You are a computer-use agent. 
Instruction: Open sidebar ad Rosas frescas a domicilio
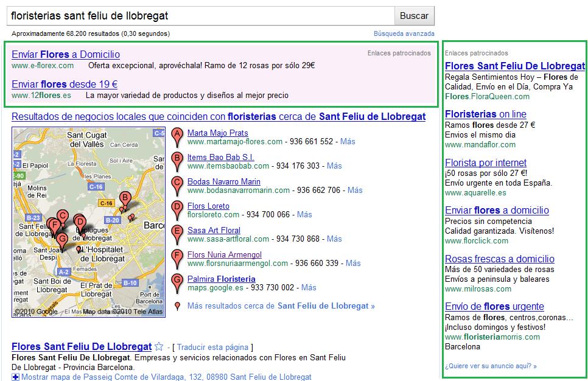tap(500, 259)
